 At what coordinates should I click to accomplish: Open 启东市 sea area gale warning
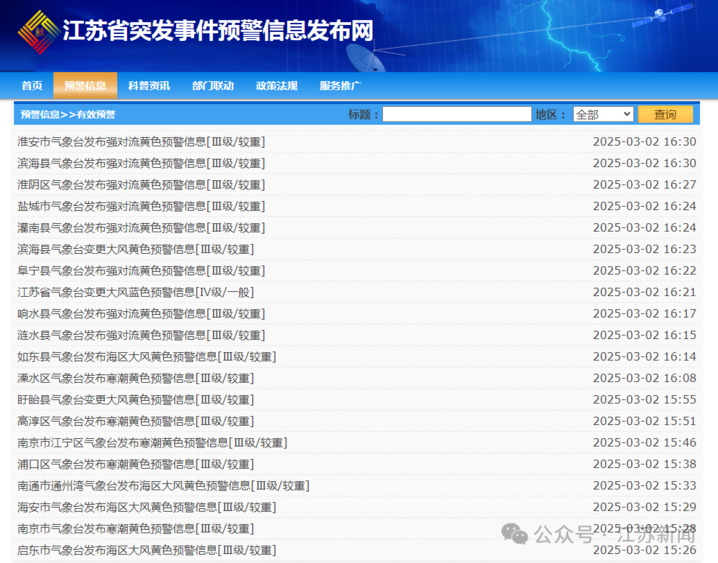coord(146,550)
